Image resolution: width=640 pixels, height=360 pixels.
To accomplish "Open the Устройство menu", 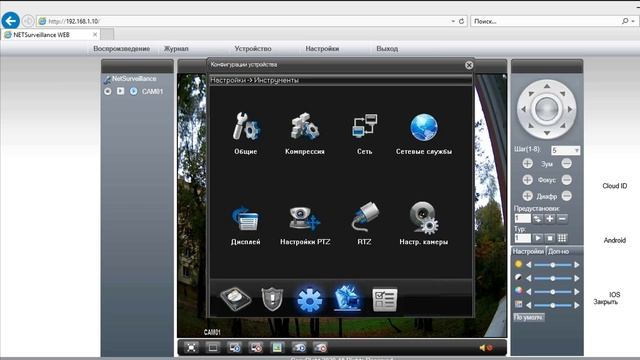I will pos(253,49).
